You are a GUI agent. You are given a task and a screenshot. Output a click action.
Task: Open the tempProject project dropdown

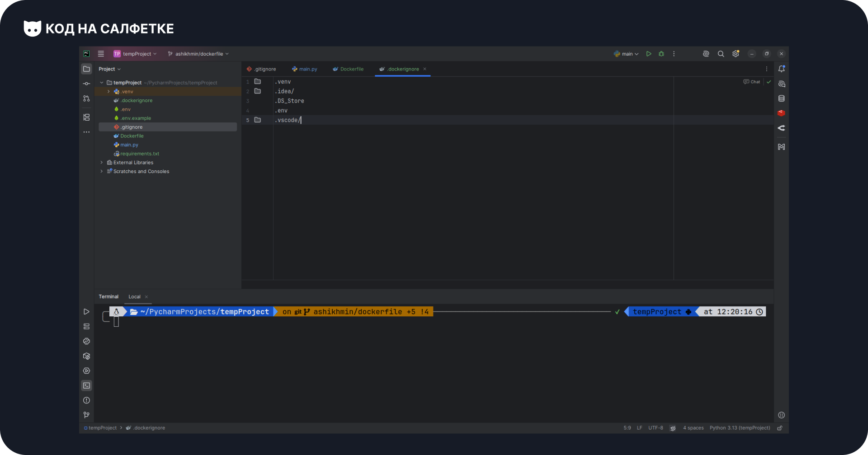tap(135, 54)
